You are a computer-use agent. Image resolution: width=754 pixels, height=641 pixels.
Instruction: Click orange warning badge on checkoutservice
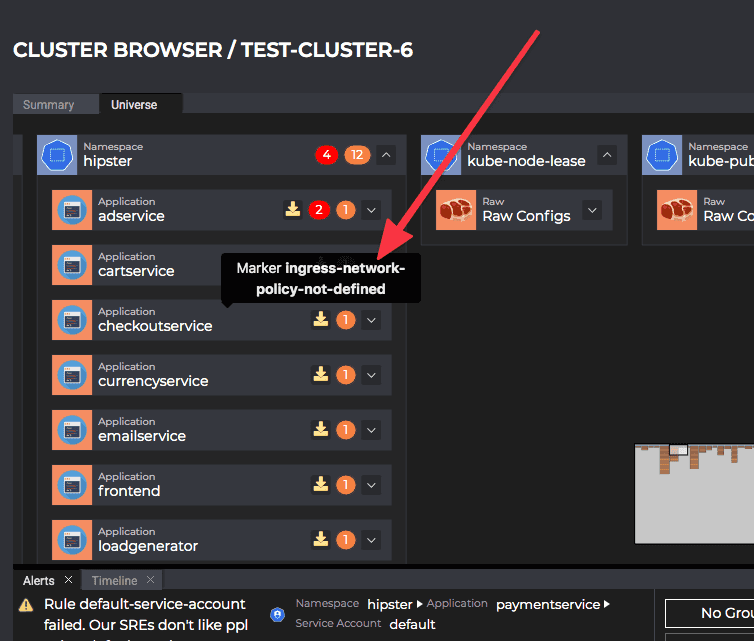(345, 320)
